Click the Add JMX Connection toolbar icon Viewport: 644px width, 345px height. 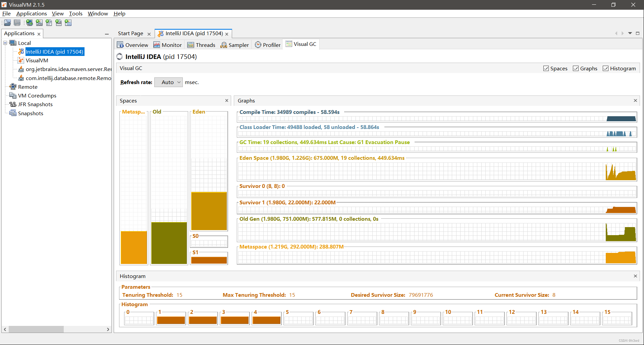(39, 23)
